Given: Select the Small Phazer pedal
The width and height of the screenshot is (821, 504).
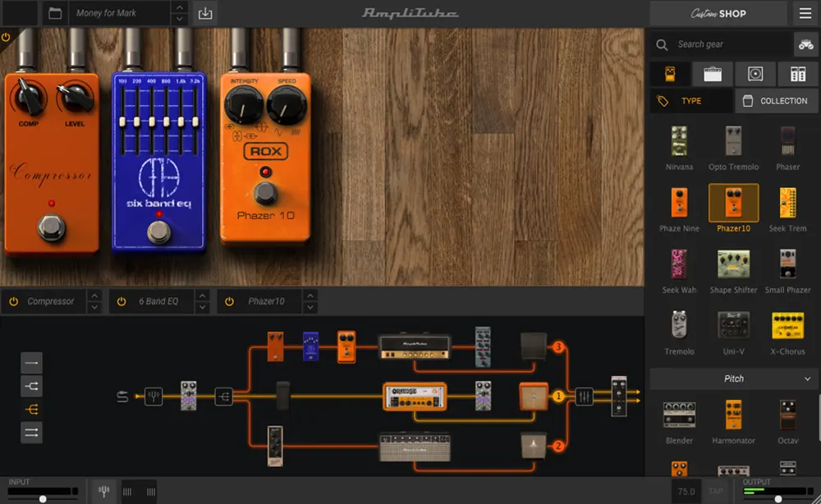Looking at the screenshot, I should 787,271.
